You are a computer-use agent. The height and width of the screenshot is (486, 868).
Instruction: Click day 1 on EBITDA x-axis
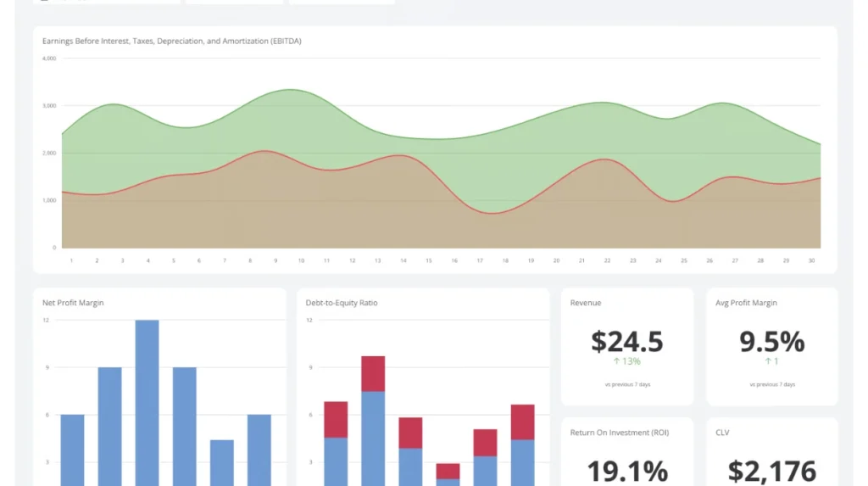(x=71, y=260)
